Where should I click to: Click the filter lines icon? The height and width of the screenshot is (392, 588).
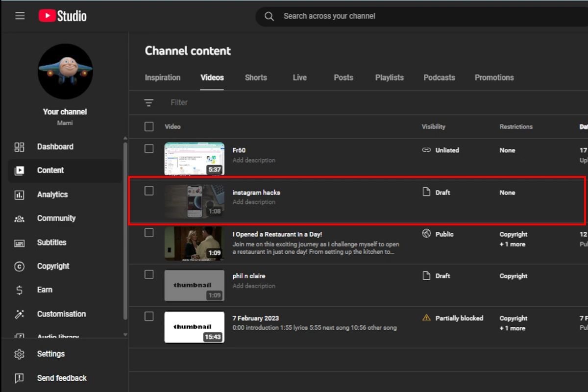(148, 102)
